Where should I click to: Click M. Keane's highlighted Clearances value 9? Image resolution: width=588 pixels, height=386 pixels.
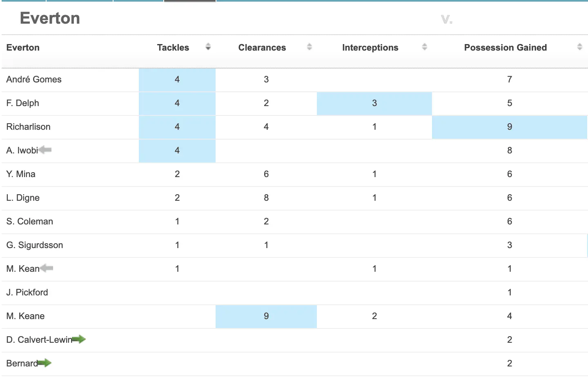click(266, 316)
